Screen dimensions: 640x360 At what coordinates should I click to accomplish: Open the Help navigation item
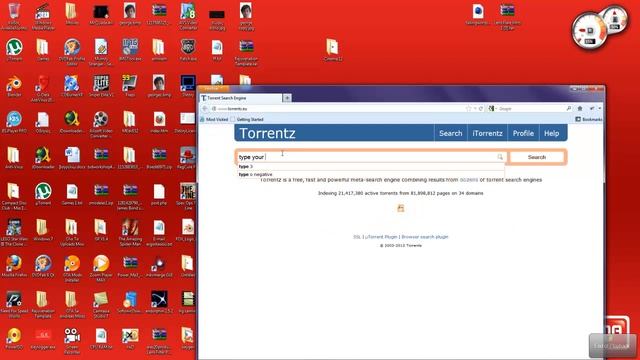(x=551, y=133)
